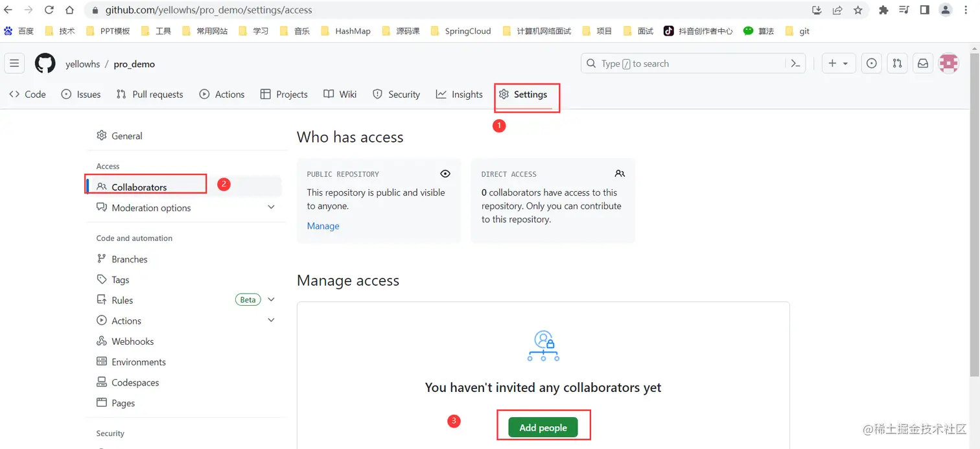980x449 pixels.
Task: Open the Actions repository tab
Action: tap(222, 94)
